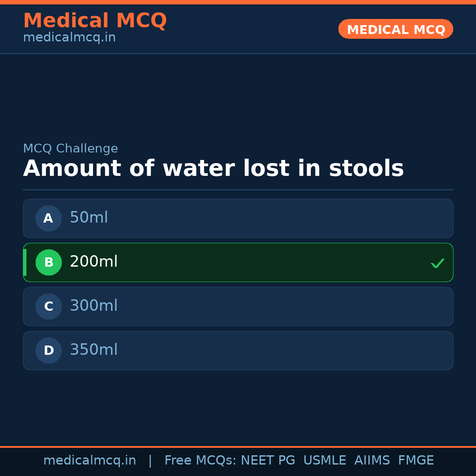476x476 pixels.
Task: Switch to the USMLE section
Action: click(325, 460)
